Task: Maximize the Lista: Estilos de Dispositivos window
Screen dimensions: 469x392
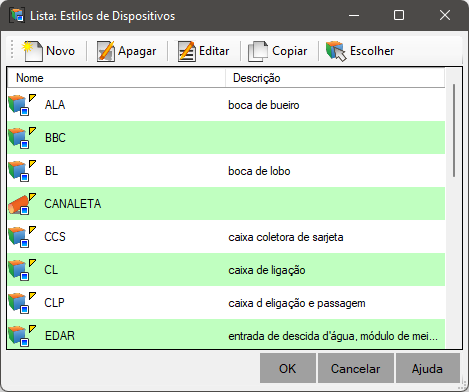Action: coord(399,15)
